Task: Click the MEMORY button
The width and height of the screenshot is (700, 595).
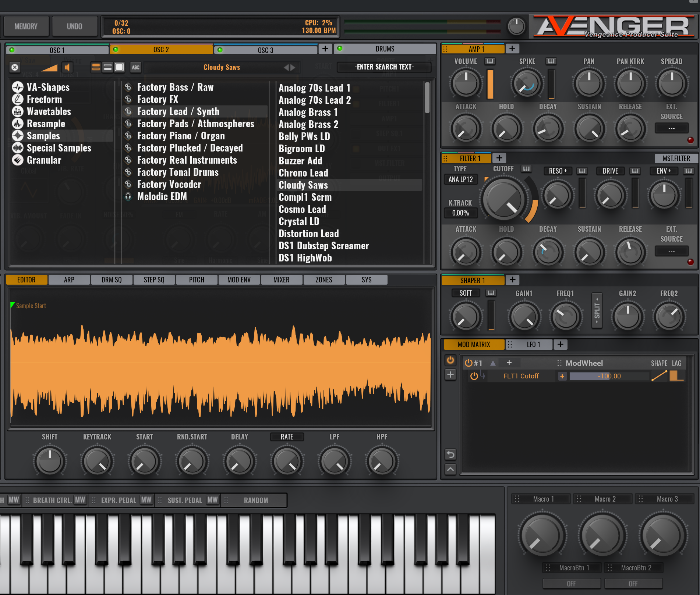Action: click(x=26, y=26)
